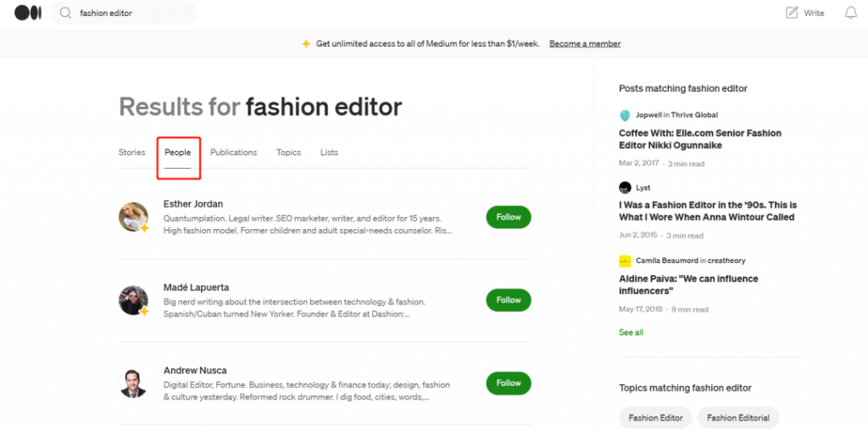This screenshot has height=430, width=868.
Task: Open the Thrive Global publication link
Action: tap(694, 114)
